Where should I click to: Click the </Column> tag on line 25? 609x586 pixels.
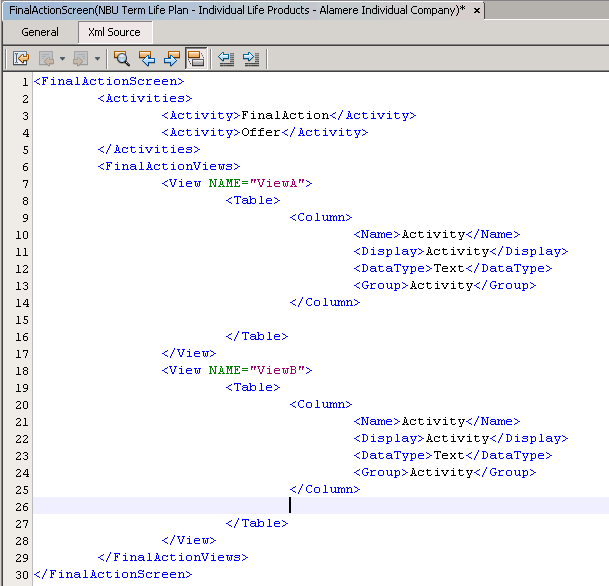pyautogui.click(x=325, y=489)
